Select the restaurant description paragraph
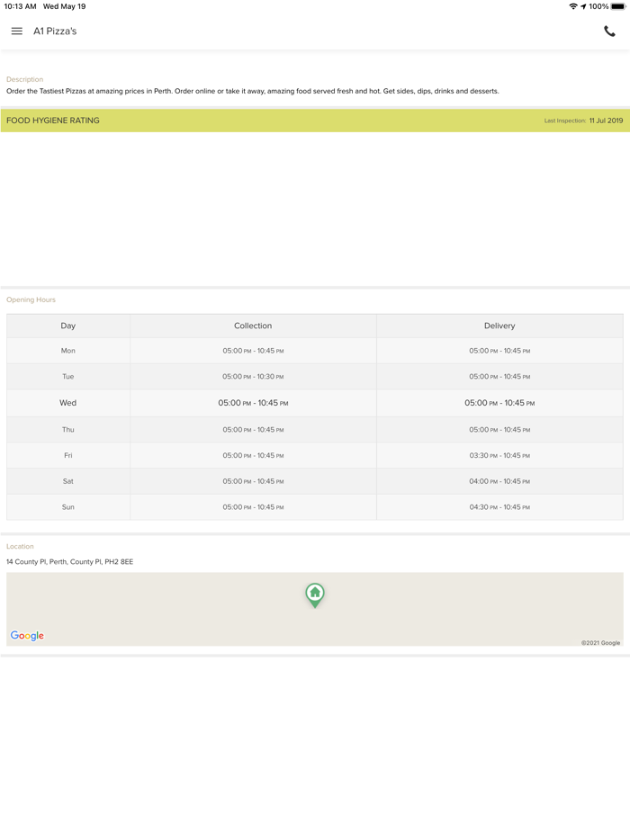 pos(253,91)
